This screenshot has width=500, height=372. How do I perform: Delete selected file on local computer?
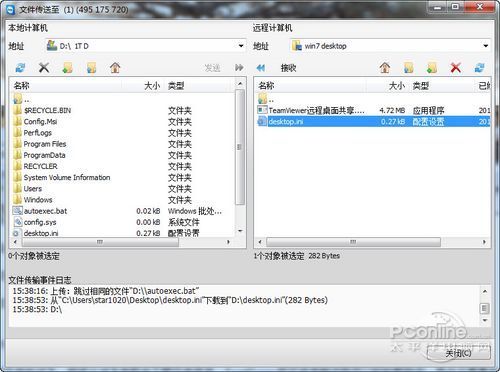click(x=44, y=68)
